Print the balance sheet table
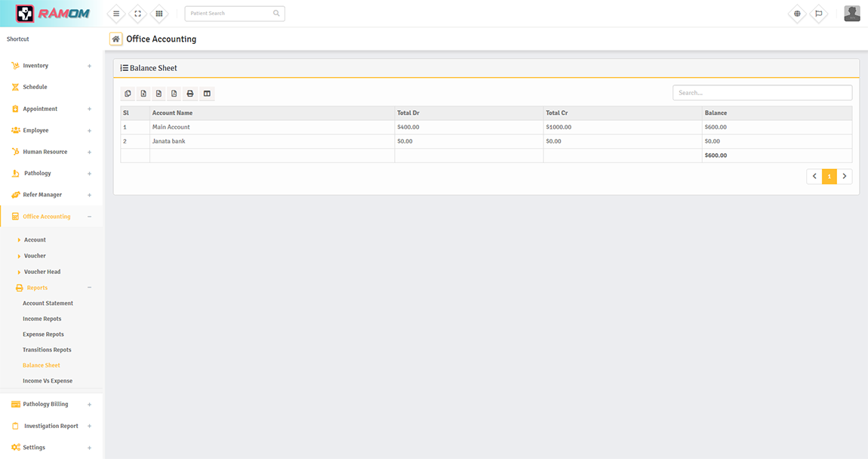The width and height of the screenshot is (868, 459). pyautogui.click(x=190, y=94)
